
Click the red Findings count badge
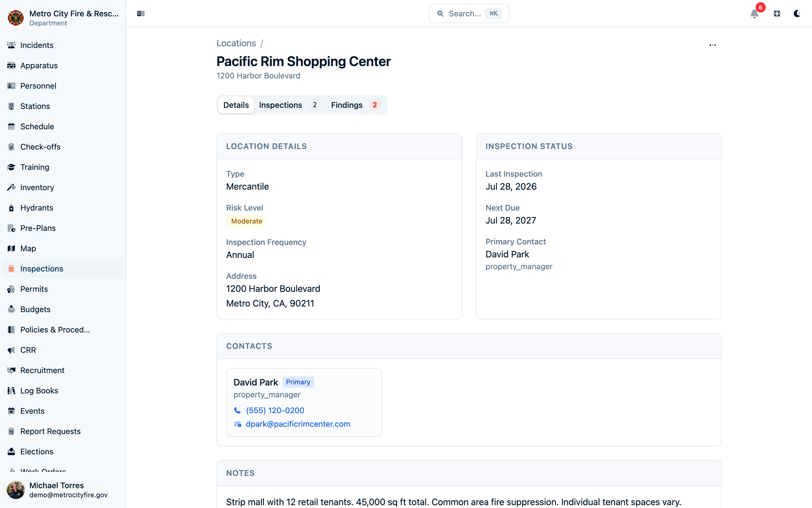(x=375, y=105)
